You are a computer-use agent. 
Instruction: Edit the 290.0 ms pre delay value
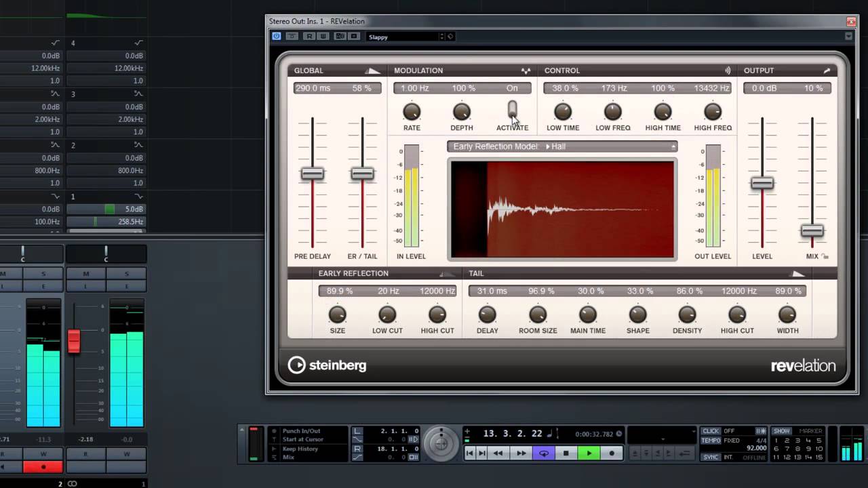pyautogui.click(x=313, y=88)
